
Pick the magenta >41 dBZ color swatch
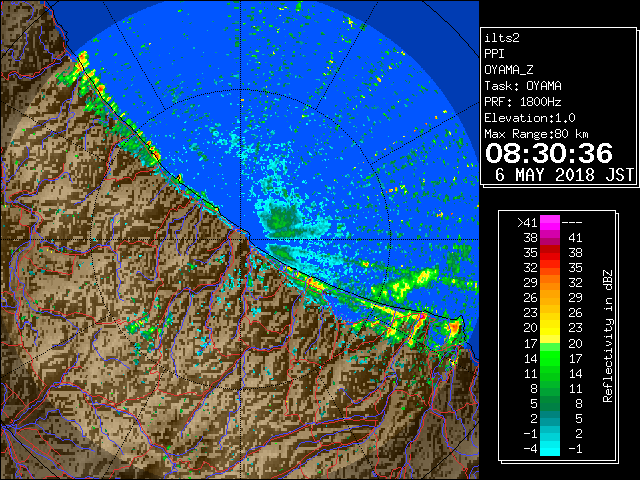(550, 222)
